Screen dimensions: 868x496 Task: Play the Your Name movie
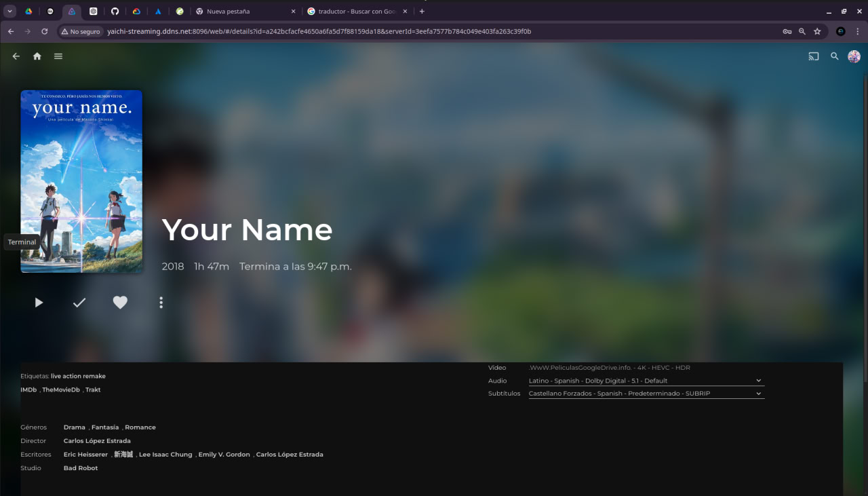(x=39, y=303)
